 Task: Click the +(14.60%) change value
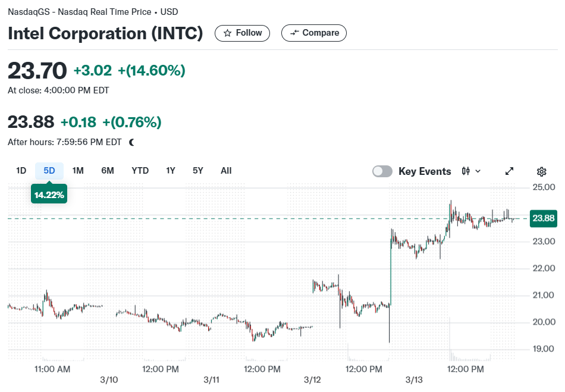pos(151,71)
